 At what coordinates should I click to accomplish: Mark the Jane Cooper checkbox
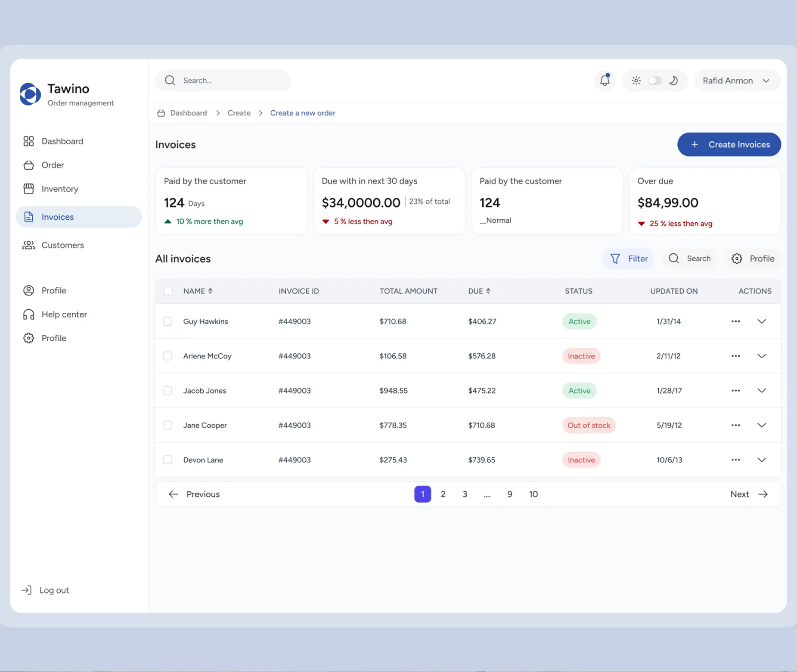coord(167,425)
